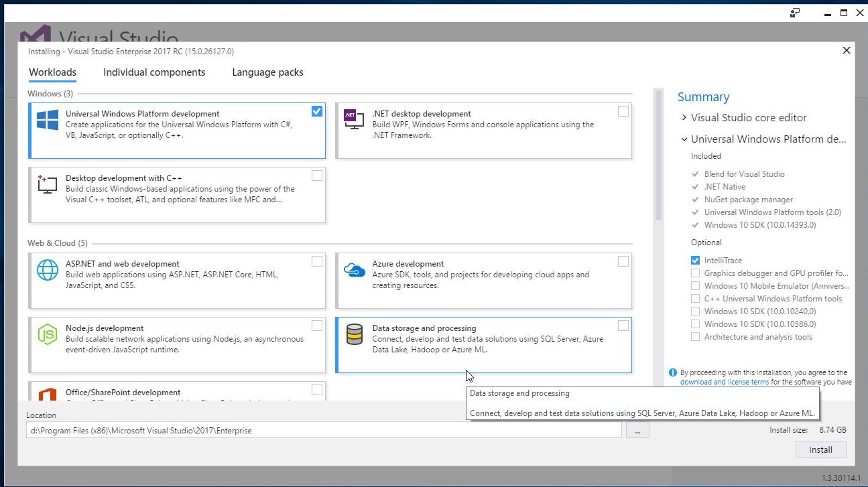Enable Graphics debugger and GPU profiler option
The width and height of the screenshot is (868, 487).
695,273
